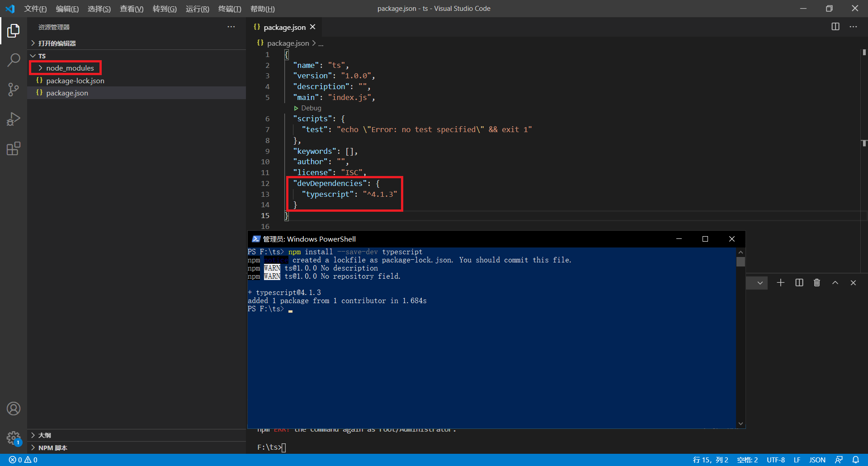
Task: Open the Manage gear icon
Action: (x=14, y=438)
